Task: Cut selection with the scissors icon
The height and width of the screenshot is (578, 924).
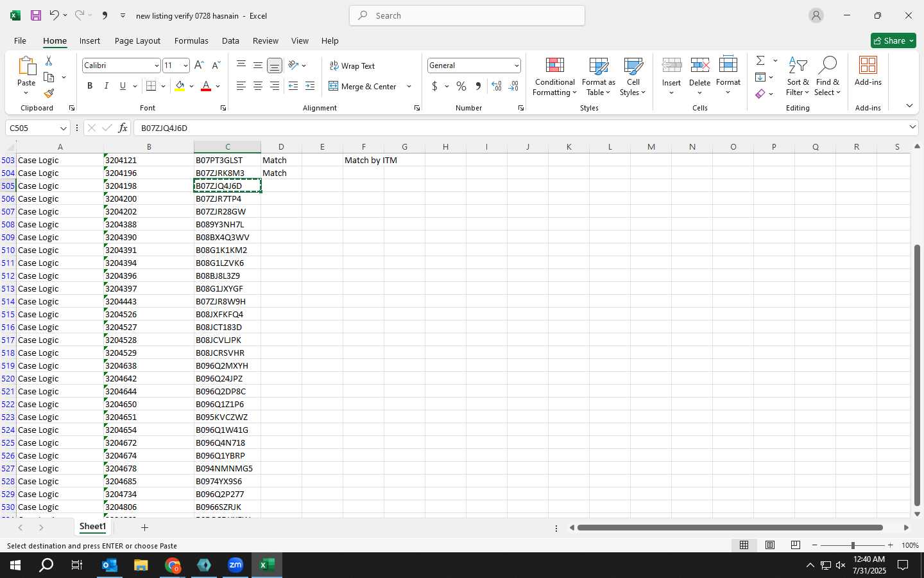Action: click(x=49, y=60)
